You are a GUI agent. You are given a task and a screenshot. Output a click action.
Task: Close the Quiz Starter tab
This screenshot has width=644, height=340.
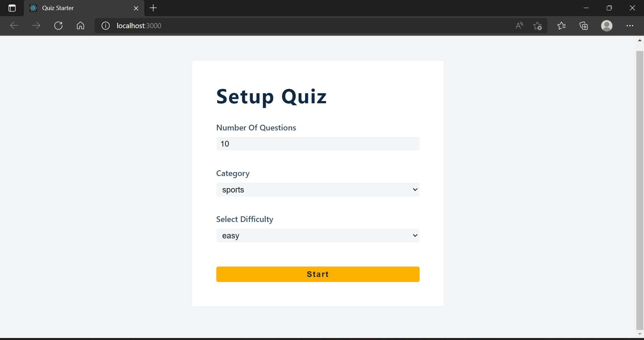point(136,8)
